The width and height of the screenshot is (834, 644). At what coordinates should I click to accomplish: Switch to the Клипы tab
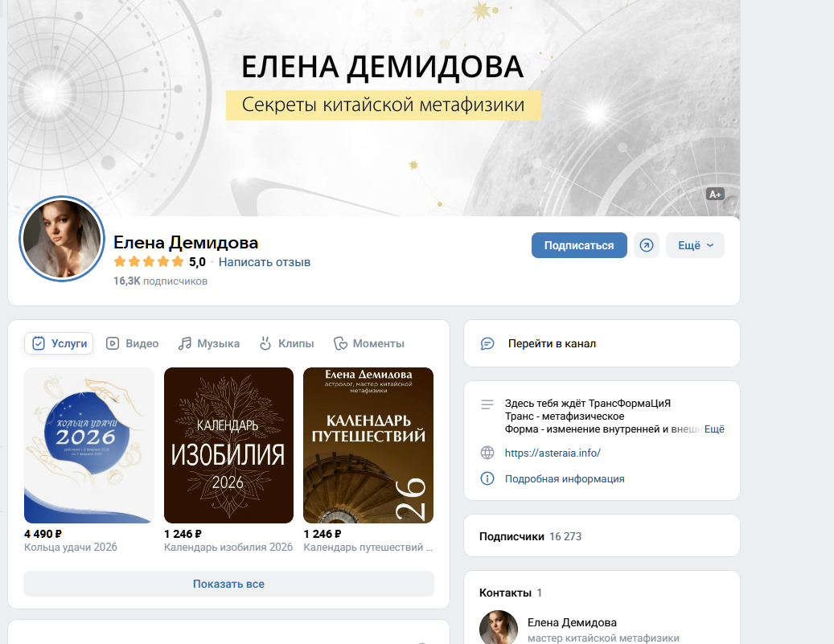tap(286, 343)
